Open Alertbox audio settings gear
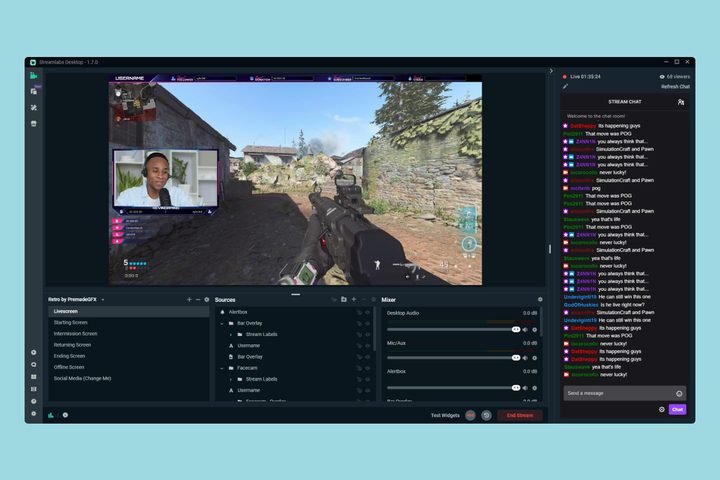The width and height of the screenshot is (720, 480). coord(535,388)
